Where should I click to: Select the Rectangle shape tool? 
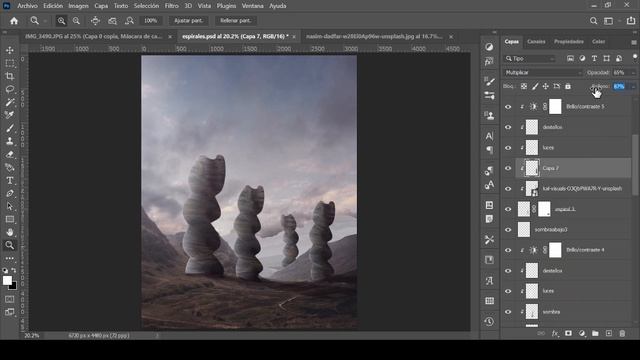(x=10, y=219)
